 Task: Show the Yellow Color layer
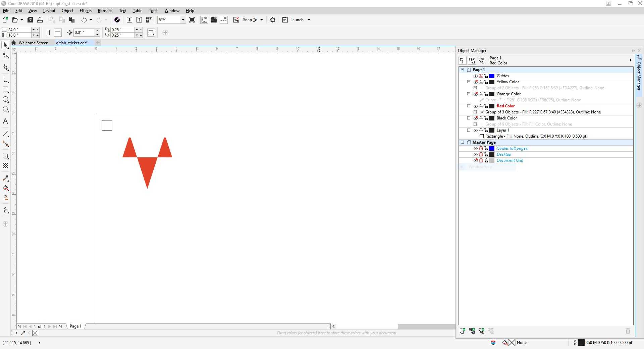[475, 82]
